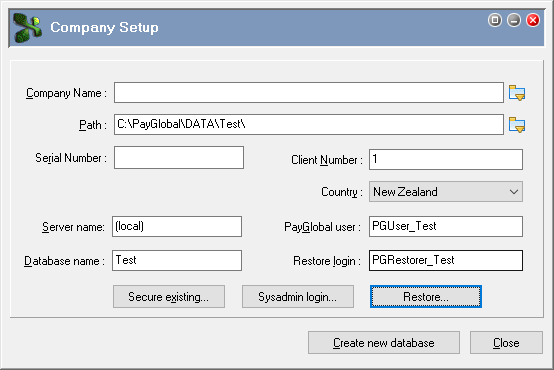The image size is (554, 370).
Task: Focus the Company Name field
Action: [309, 93]
